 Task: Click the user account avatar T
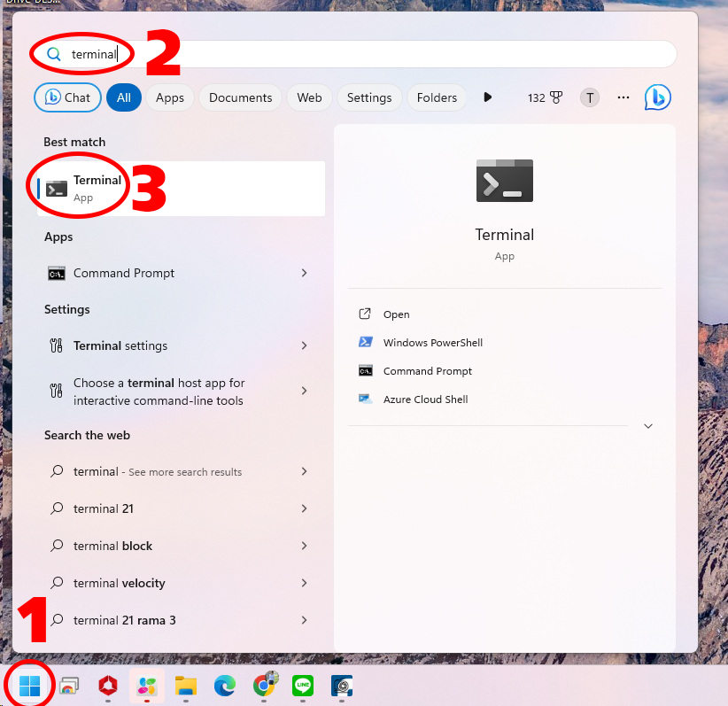click(590, 97)
